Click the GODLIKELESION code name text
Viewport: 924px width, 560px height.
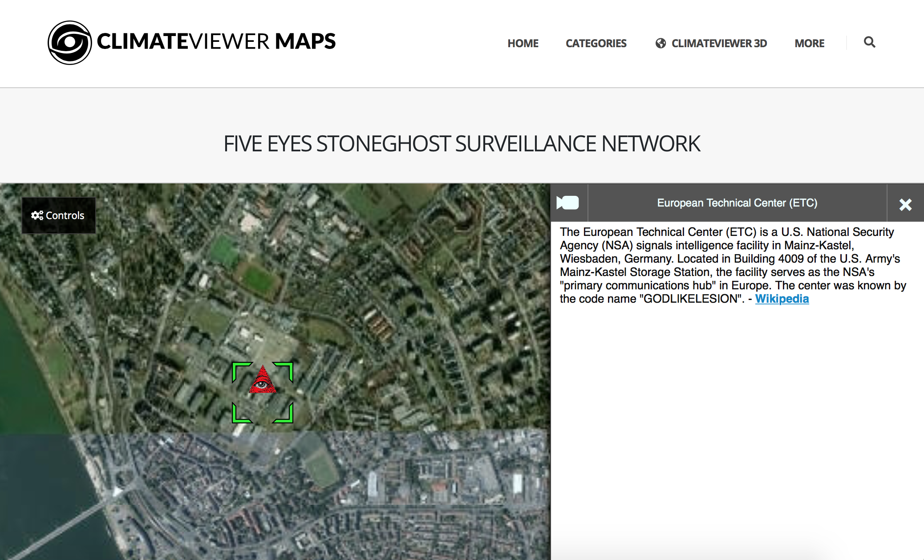click(x=692, y=299)
